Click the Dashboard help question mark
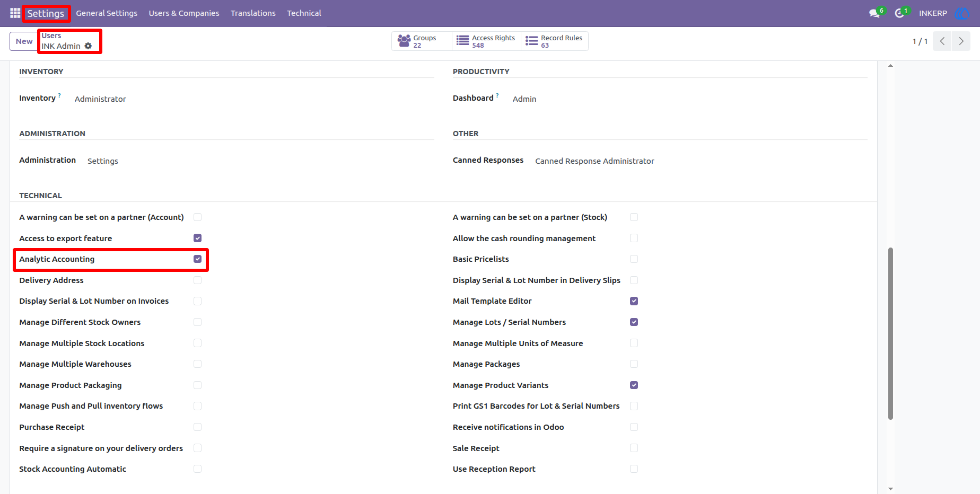980x494 pixels. tap(497, 95)
